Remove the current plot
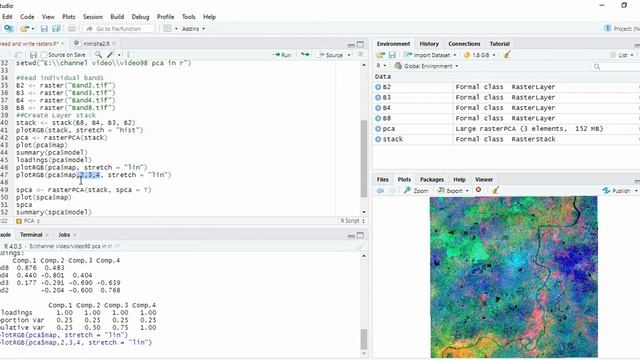The height and width of the screenshot is (360, 640). (478, 190)
